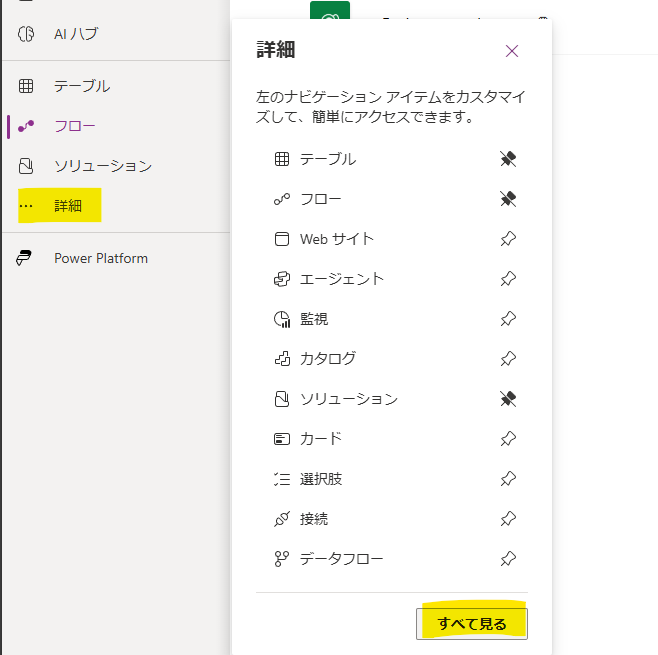Image resolution: width=658 pixels, height=655 pixels.
Task: Click the purple フロー icon in sidebar
Action: tap(26, 126)
